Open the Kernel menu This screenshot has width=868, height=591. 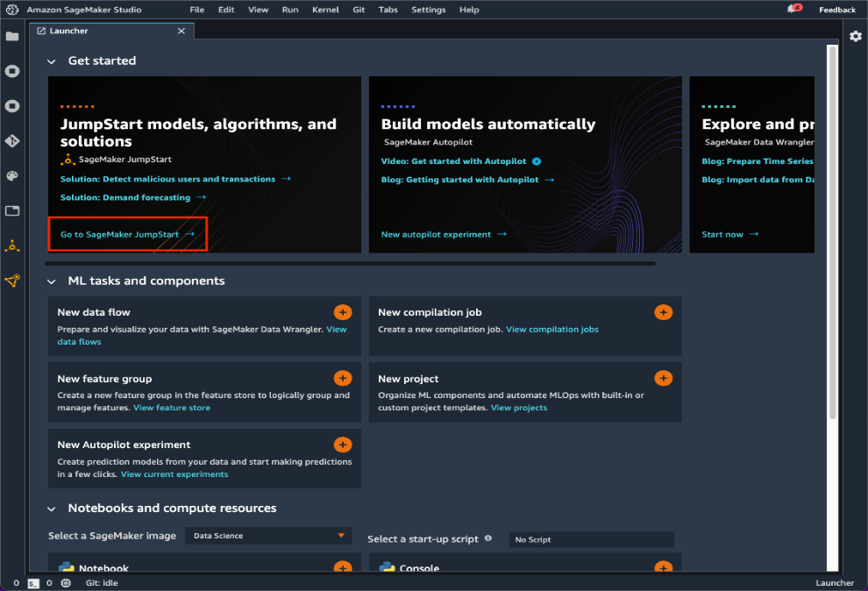coord(325,10)
